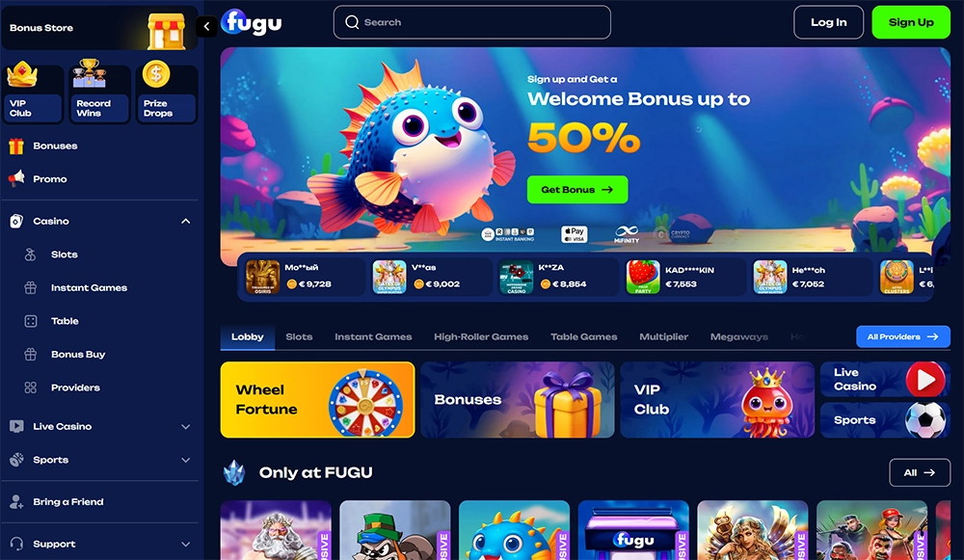The image size is (964, 560).
Task: Click the Fugu logo
Action: pos(251,23)
